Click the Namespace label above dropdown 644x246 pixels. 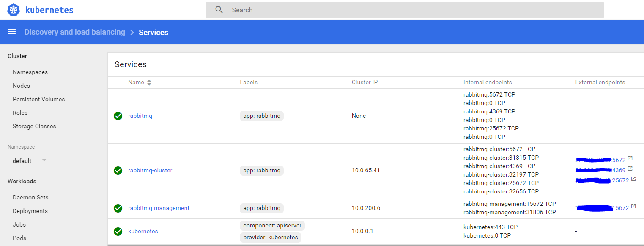point(21,147)
